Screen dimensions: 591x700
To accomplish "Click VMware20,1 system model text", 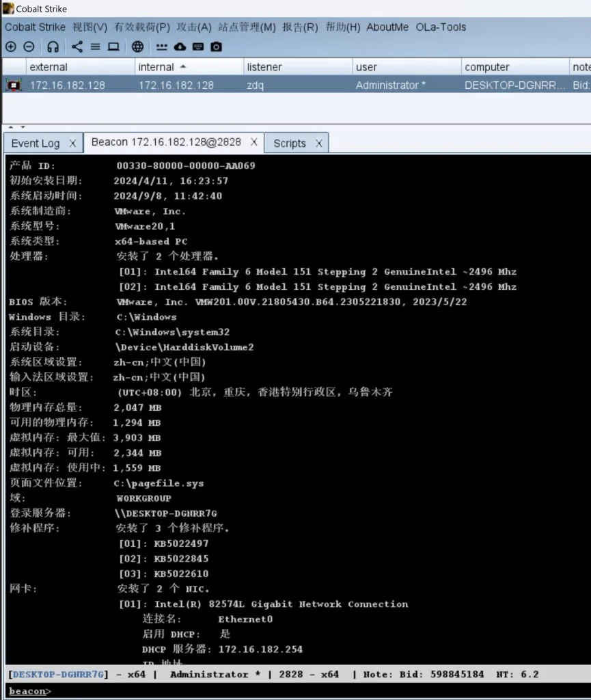I will coord(145,226).
